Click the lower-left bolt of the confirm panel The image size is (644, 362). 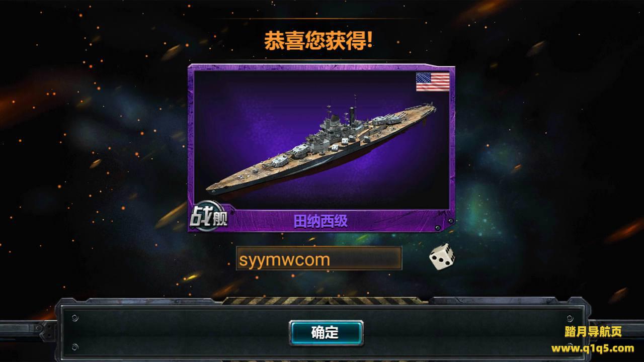[x=75, y=347]
